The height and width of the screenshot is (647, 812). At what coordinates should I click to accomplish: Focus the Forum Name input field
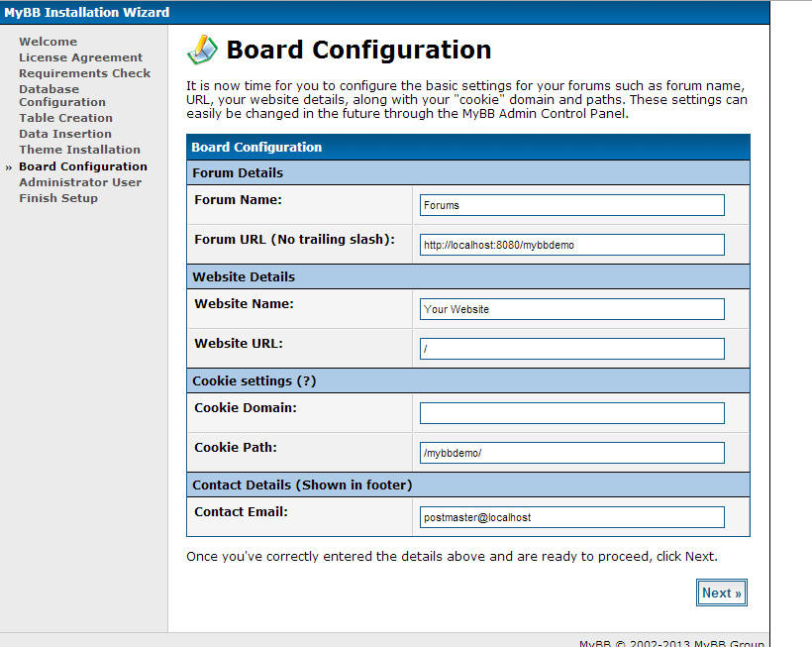click(571, 205)
